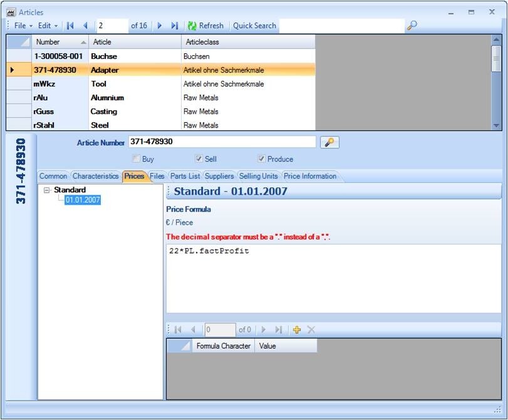The image size is (508, 420).
Task: Click the article grid scroll down arrow
Action: point(496,125)
